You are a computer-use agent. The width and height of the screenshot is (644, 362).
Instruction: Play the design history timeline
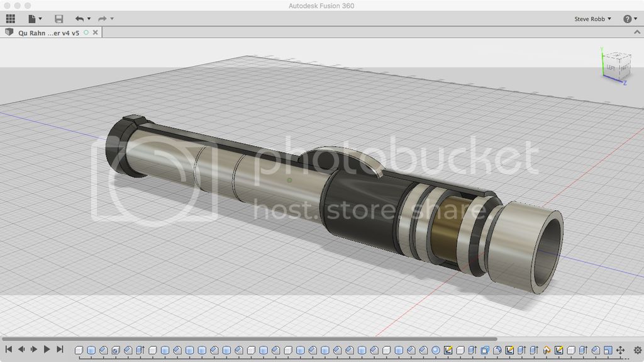(47, 349)
